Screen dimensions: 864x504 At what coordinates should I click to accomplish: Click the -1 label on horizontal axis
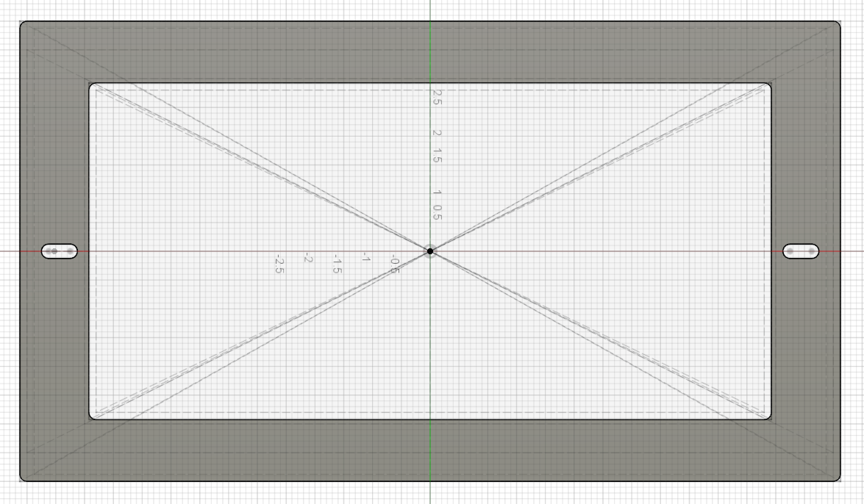click(x=365, y=258)
